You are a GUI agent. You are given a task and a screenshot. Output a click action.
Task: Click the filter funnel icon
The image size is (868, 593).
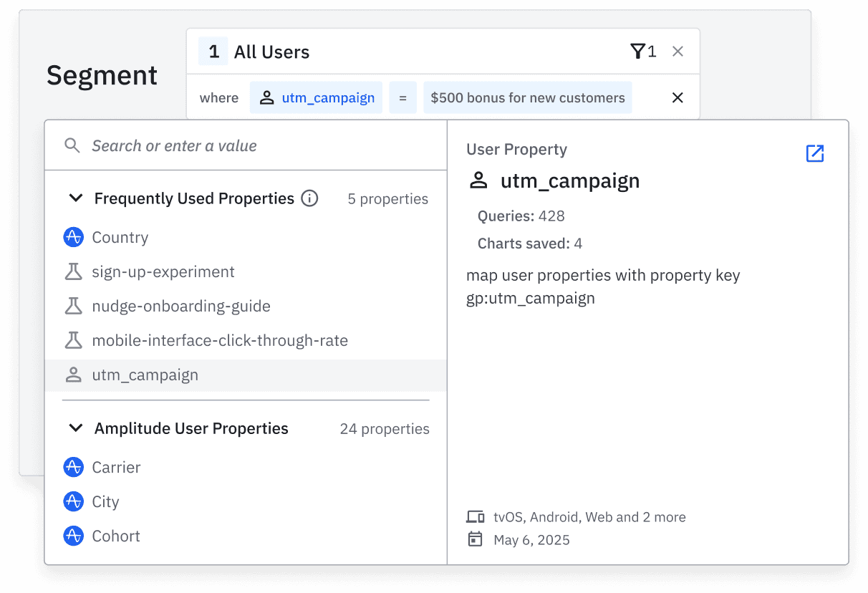[x=637, y=52]
